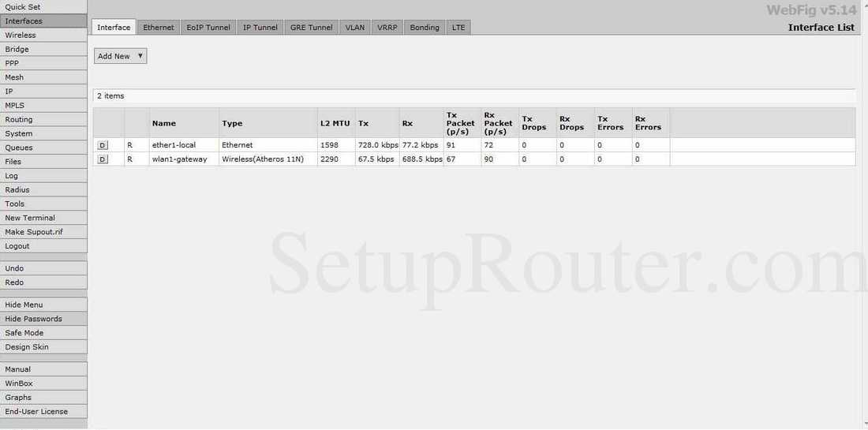
Task: Log out via the Logout item
Action: click(x=43, y=246)
